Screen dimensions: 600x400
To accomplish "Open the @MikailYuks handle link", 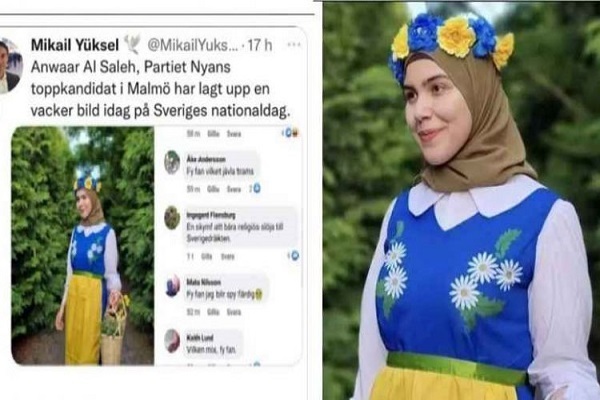I will 192,45.
